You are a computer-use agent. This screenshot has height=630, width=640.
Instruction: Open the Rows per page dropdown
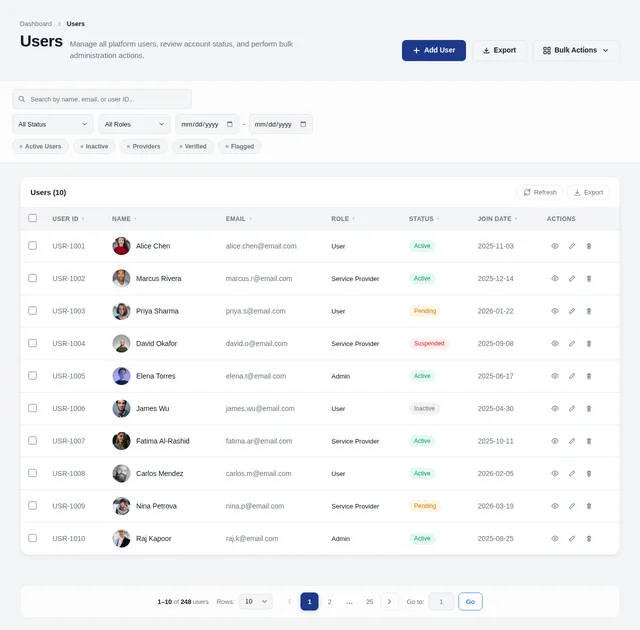pyautogui.click(x=256, y=601)
